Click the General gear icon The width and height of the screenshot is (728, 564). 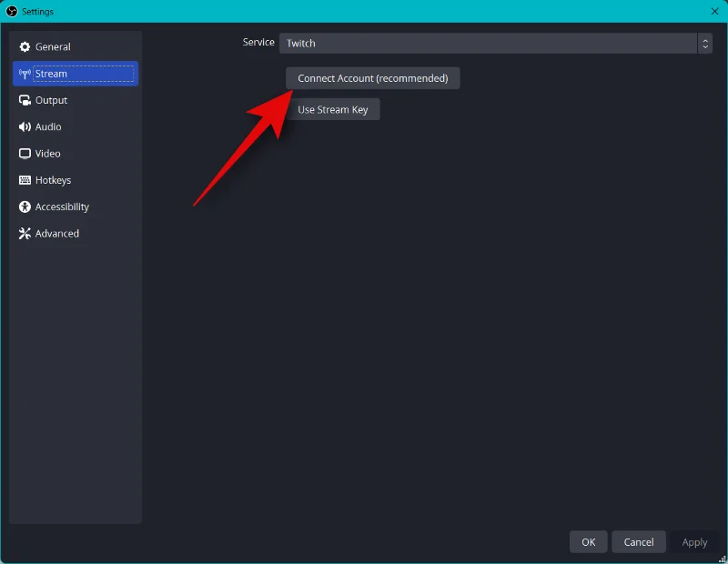pyautogui.click(x=25, y=47)
